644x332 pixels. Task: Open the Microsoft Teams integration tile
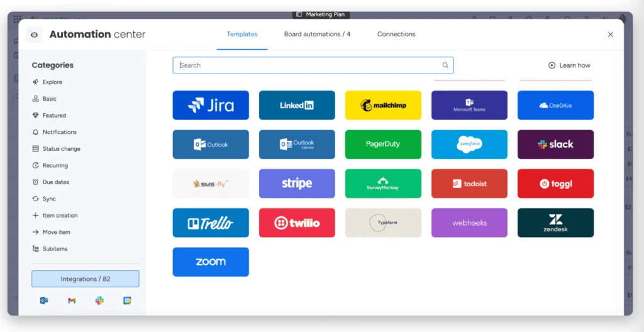[469, 105]
